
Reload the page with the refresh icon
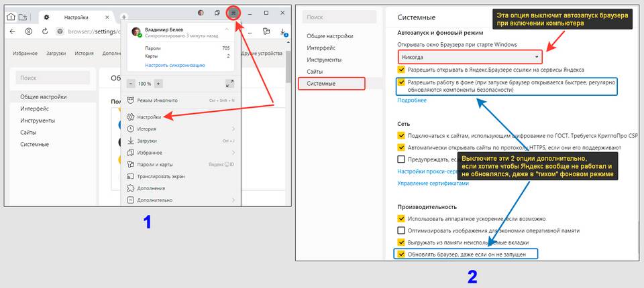(45, 31)
